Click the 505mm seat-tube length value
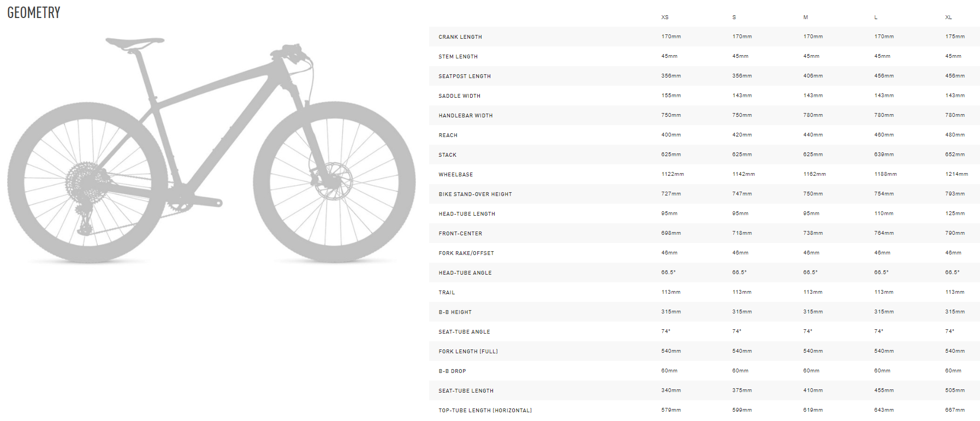 955,390
